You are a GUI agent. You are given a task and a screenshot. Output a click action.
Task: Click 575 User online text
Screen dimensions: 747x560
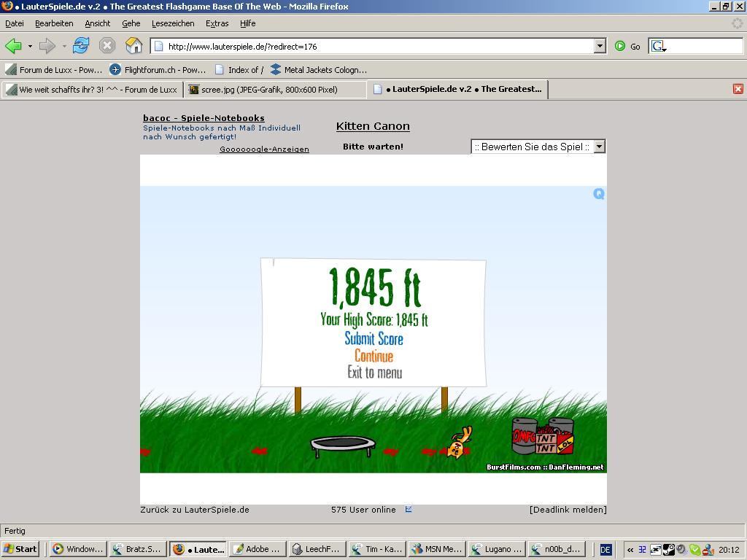click(363, 510)
